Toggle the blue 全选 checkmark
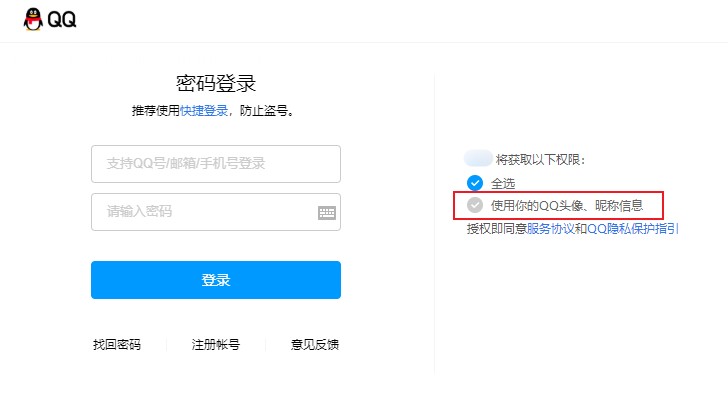 click(474, 183)
